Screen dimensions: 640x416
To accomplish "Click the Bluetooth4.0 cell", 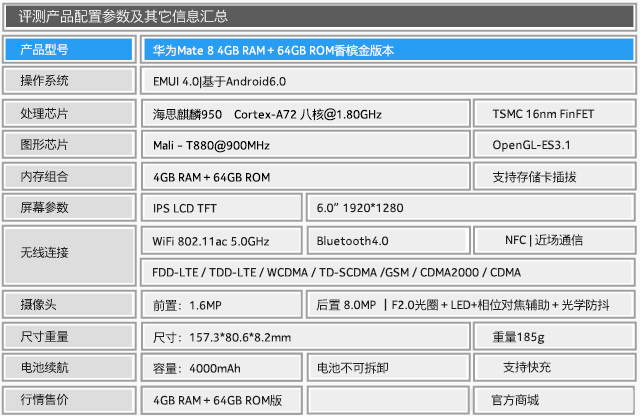I will pos(388,240).
